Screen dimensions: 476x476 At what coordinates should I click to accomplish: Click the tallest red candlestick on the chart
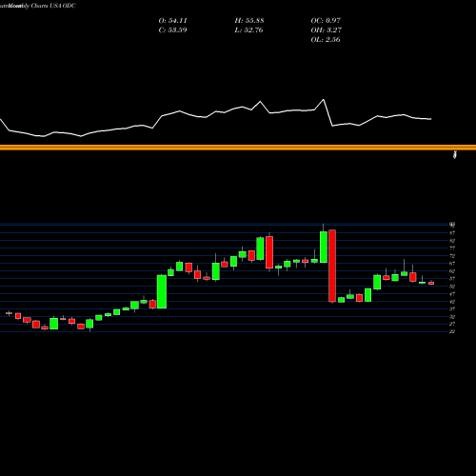332,266
